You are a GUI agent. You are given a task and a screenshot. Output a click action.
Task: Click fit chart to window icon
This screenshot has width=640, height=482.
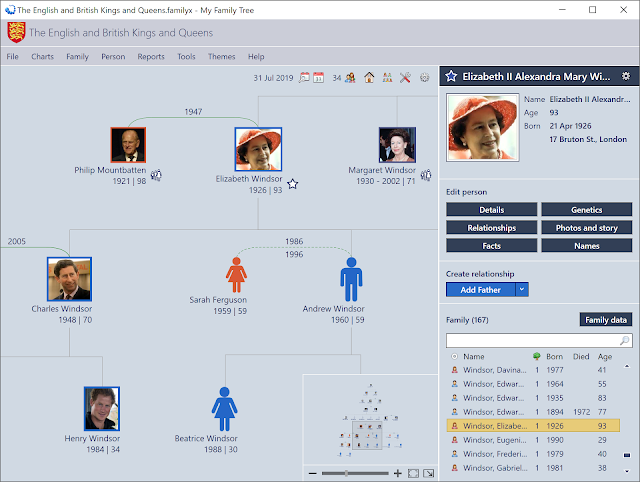(x=413, y=473)
